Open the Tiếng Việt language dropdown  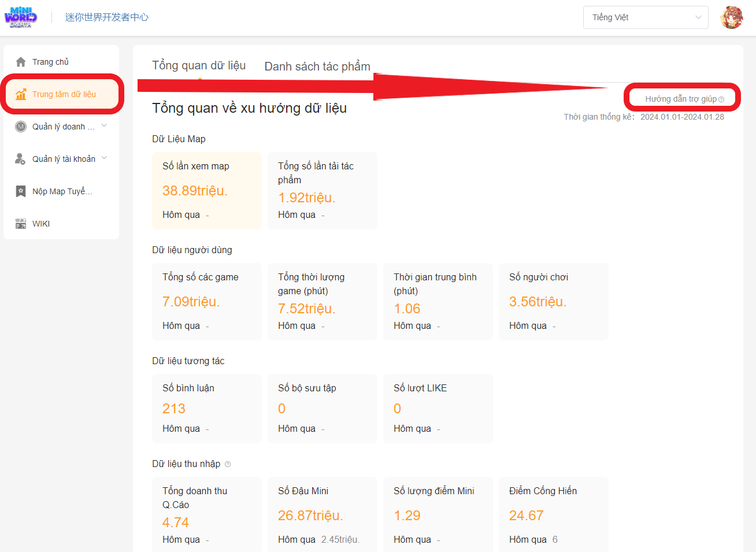tap(646, 17)
